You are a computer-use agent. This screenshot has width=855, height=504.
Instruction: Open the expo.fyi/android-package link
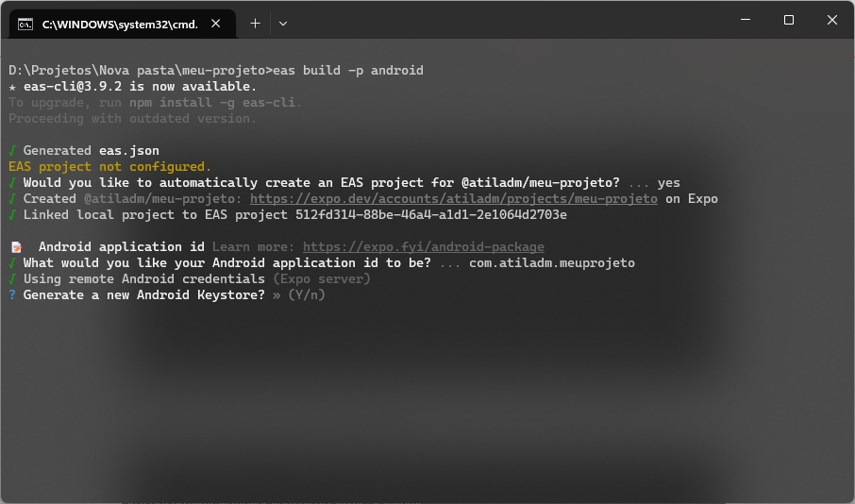click(x=424, y=247)
